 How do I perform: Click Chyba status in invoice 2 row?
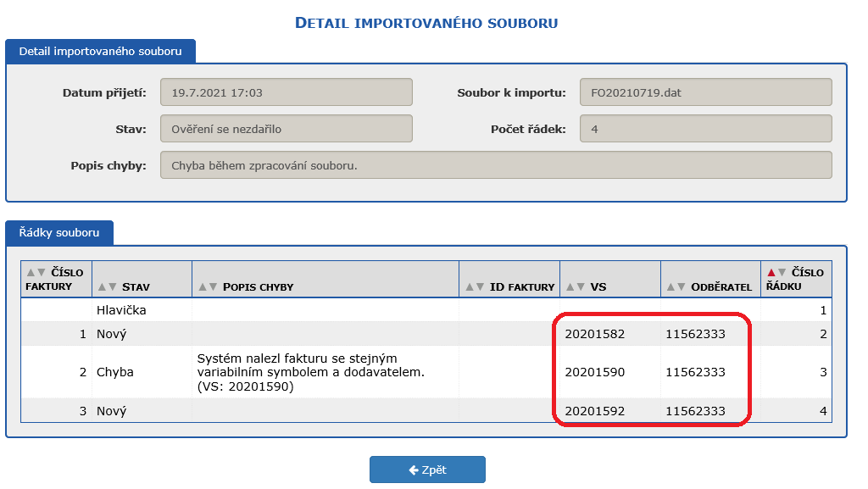click(x=115, y=372)
